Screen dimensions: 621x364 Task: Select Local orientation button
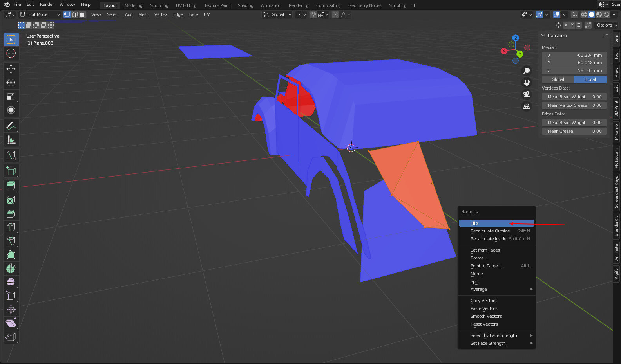590,79
